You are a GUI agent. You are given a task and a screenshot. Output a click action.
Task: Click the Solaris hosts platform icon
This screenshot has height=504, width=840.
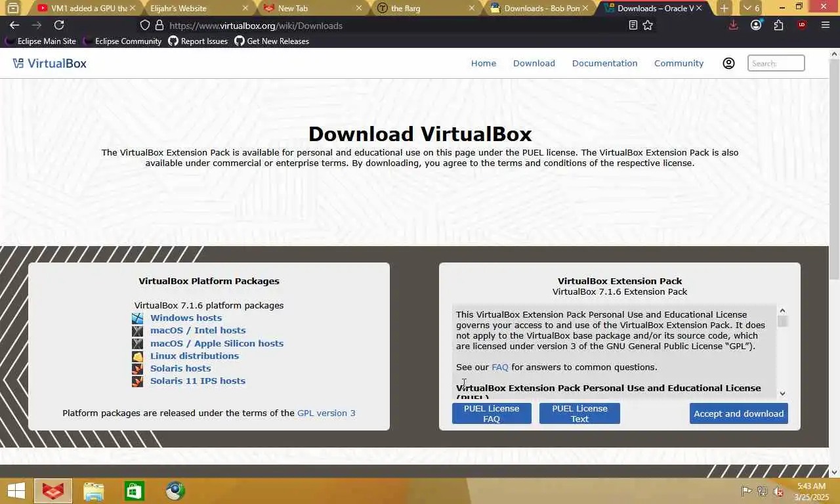point(137,369)
